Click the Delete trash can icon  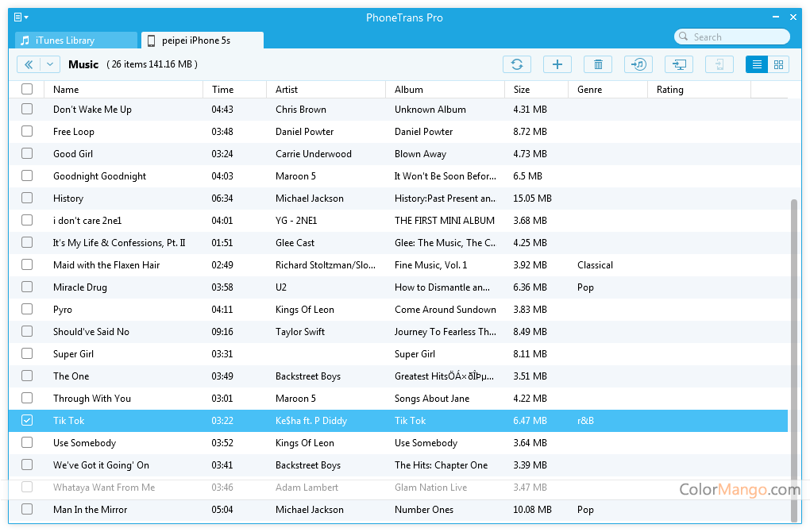[x=598, y=65]
